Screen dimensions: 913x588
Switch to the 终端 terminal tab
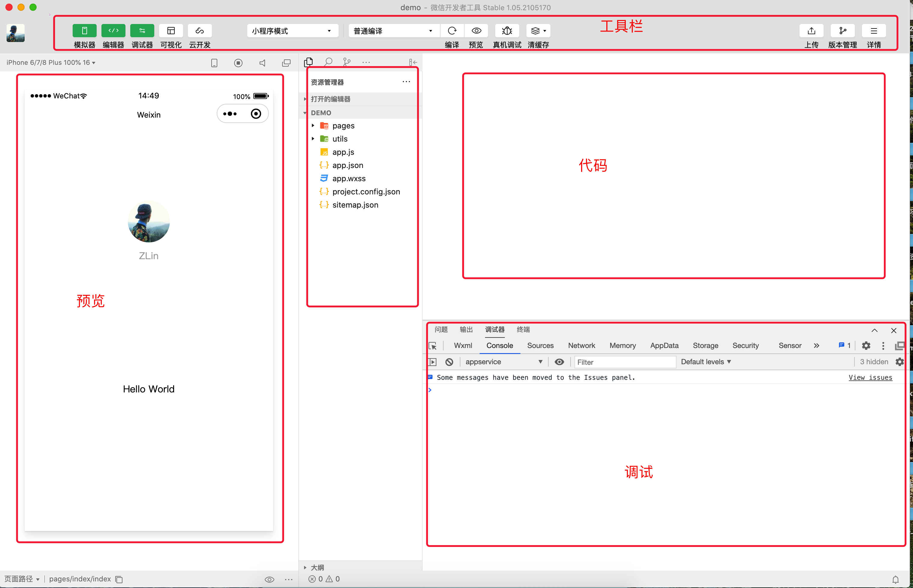tap(523, 329)
